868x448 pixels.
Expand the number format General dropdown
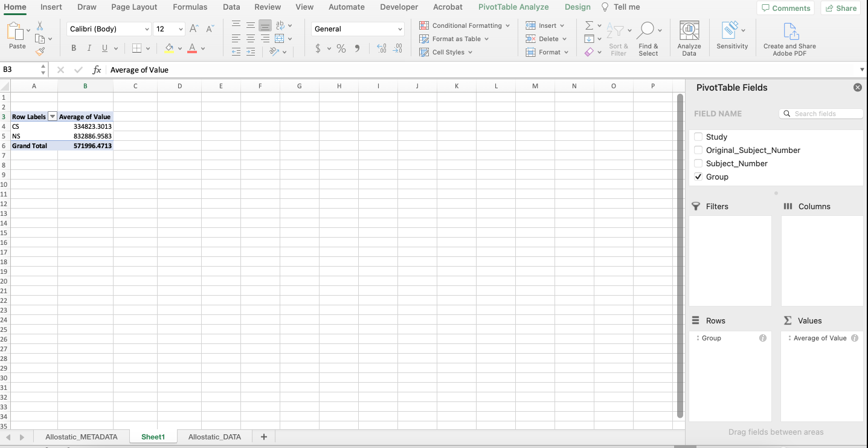(400, 29)
